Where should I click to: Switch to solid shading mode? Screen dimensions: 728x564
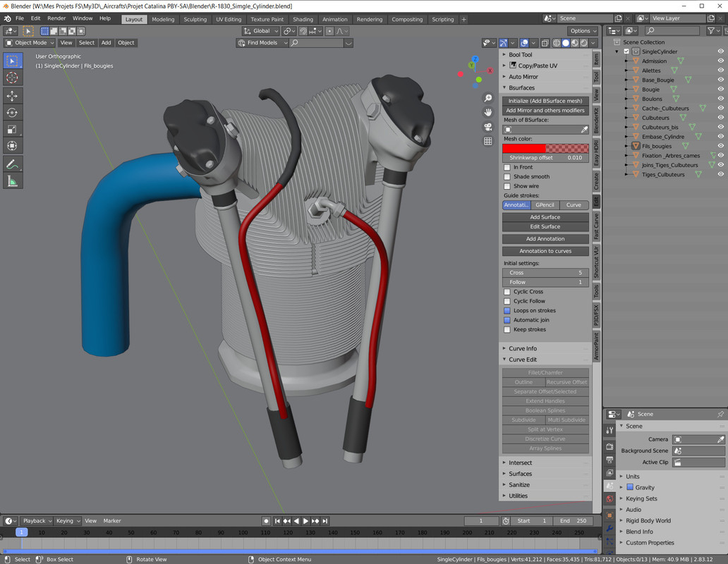tap(566, 43)
